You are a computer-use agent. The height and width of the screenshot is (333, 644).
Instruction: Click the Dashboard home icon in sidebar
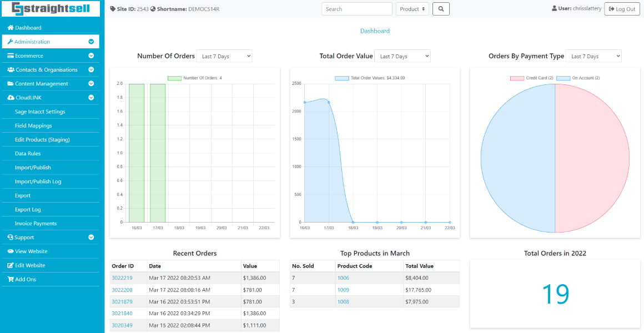coord(11,28)
